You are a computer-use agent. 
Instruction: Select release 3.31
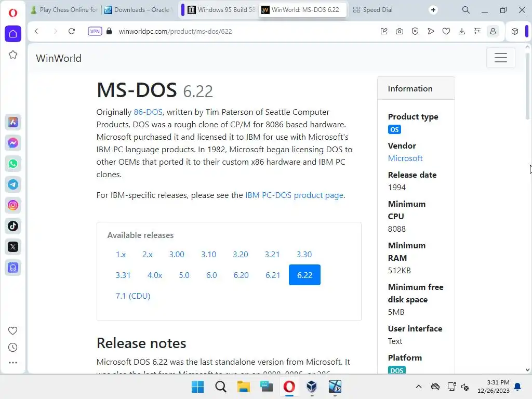(x=123, y=275)
